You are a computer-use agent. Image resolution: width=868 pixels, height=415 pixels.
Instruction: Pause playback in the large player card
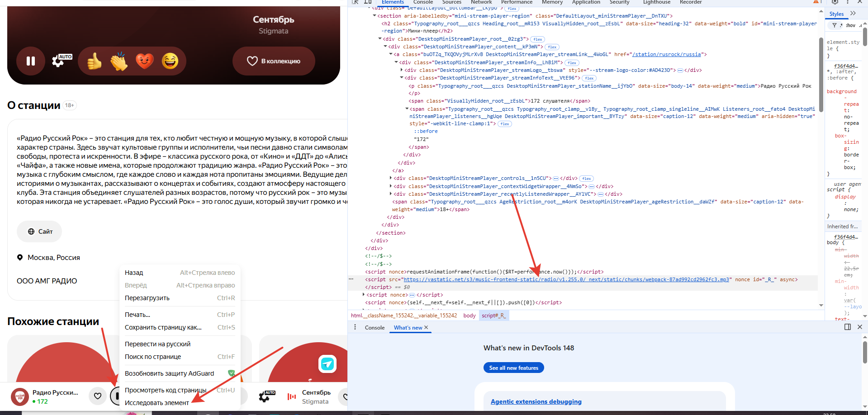31,61
